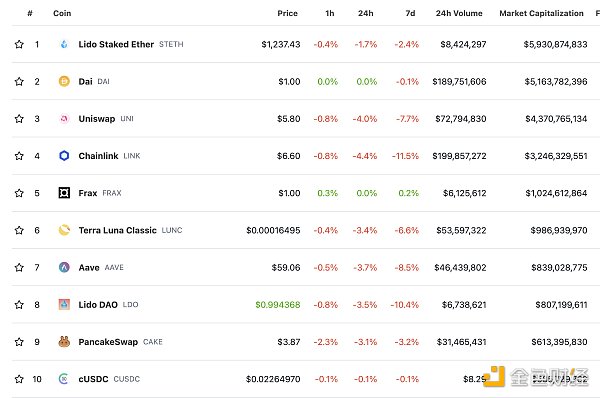Toggle the star next to Chainlink
600x398 pixels.
[x=19, y=156]
